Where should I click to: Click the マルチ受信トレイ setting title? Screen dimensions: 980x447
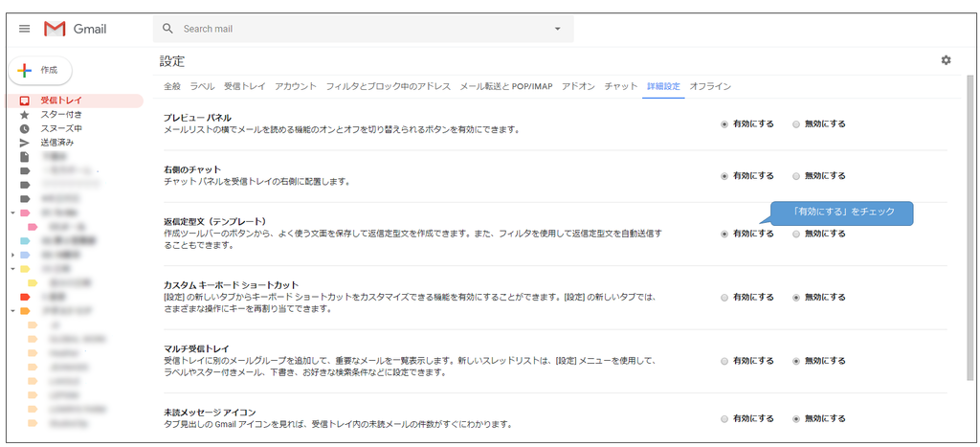197,348
